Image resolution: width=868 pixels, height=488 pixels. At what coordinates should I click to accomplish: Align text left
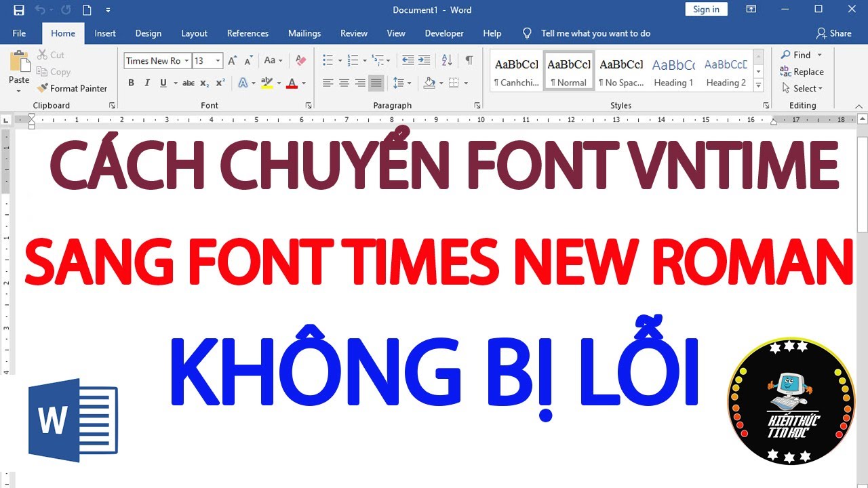pos(328,83)
